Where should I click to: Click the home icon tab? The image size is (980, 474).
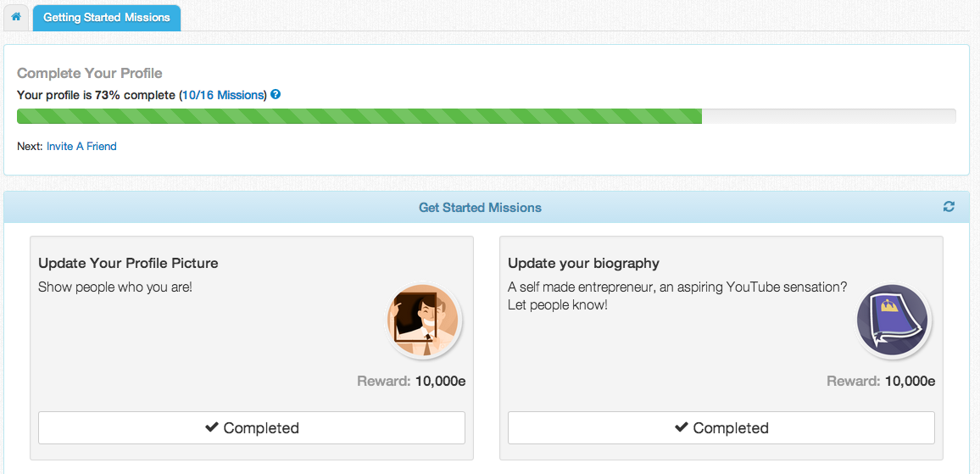[16, 17]
